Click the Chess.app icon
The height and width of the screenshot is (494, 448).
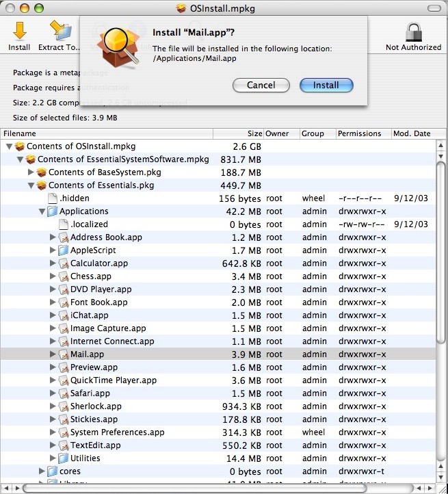tap(64, 276)
